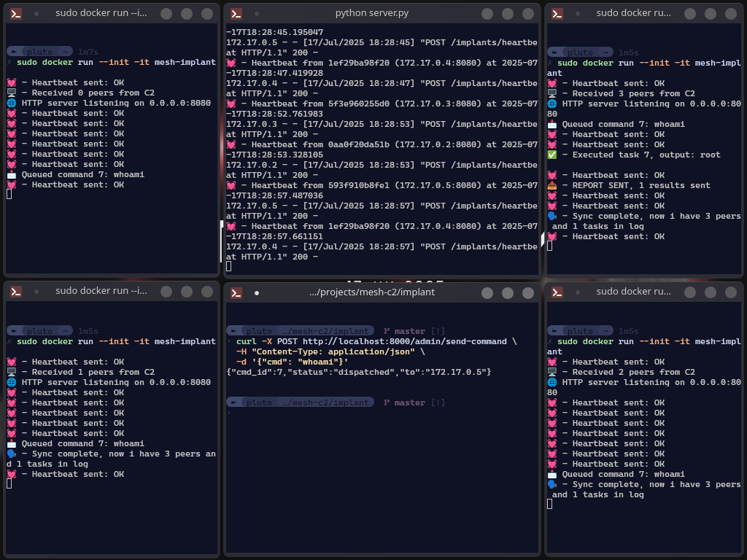Click terminal icon of window showing "Received 2 peers"
Screen dimensions: 747x560
pyautogui.click(x=557, y=292)
